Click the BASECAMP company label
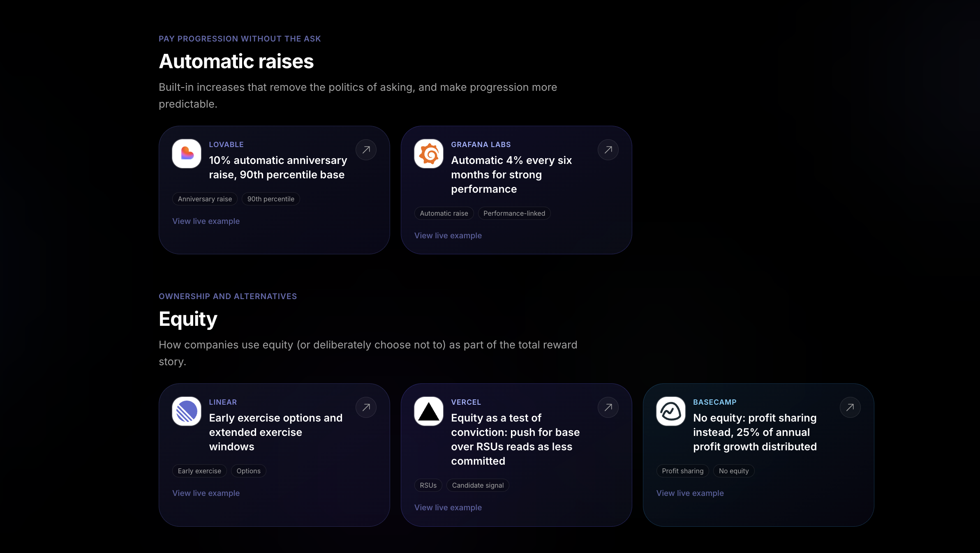980x553 pixels. coord(715,402)
